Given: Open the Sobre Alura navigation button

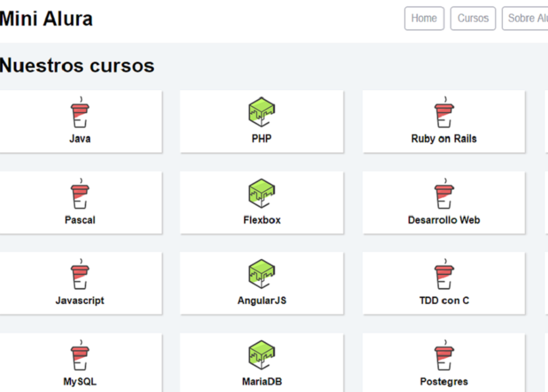Looking at the screenshot, I should (526, 18).
